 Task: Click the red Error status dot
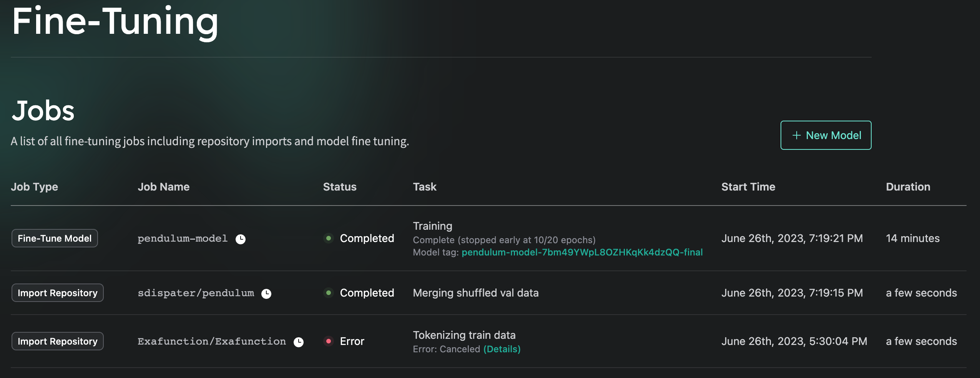click(329, 341)
